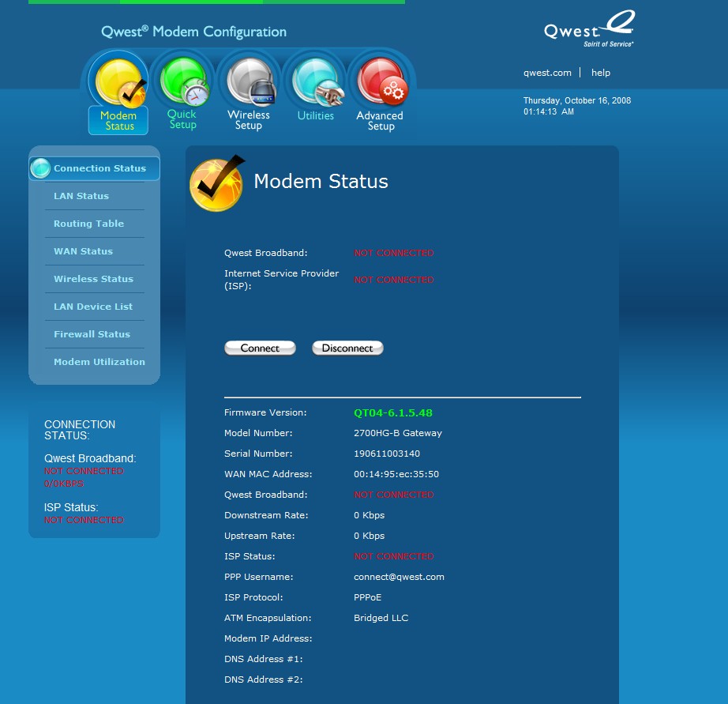Open LAN Status in the sidebar
728x704 pixels.
81,196
